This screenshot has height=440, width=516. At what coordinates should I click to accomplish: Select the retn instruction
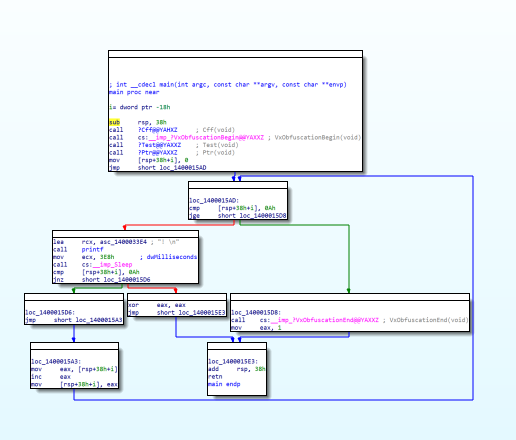pos(215,377)
